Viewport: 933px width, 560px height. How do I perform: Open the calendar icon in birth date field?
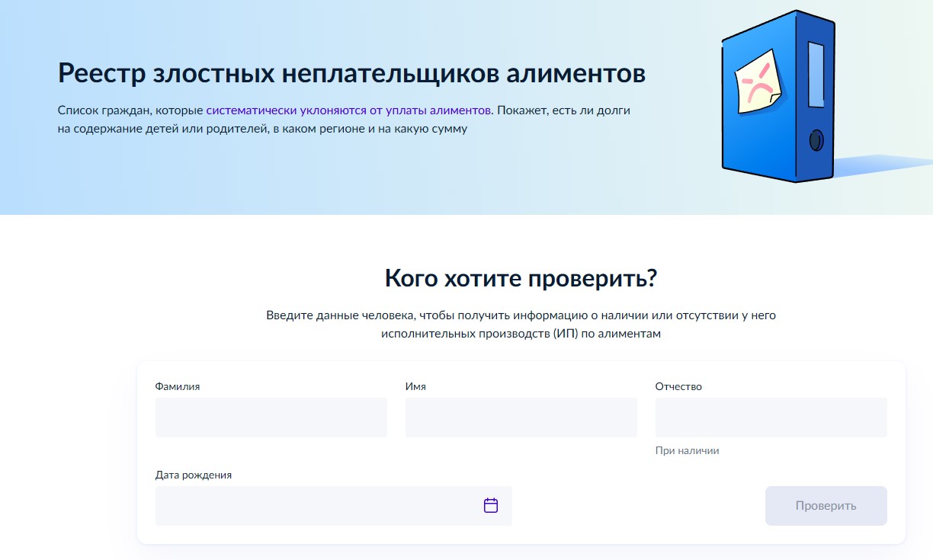(491, 505)
